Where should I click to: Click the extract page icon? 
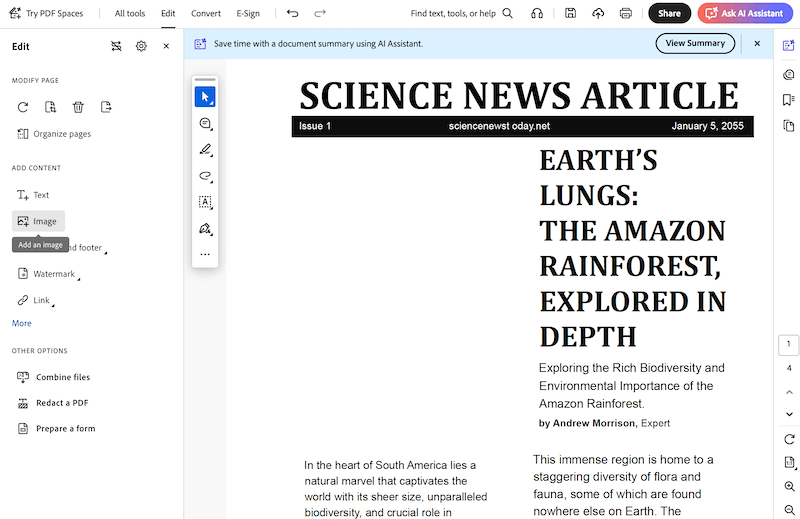[x=106, y=107]
